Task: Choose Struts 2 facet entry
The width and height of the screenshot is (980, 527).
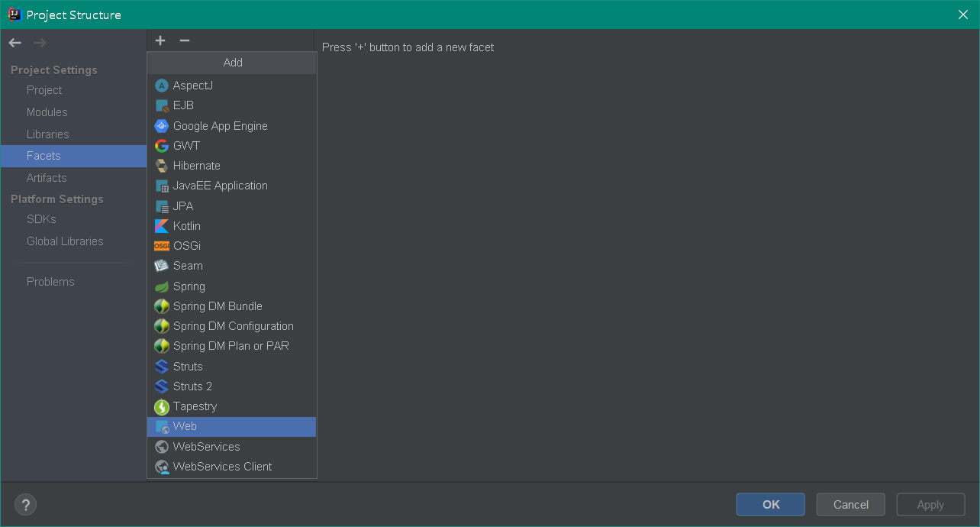Action: [x=232, y=386]
